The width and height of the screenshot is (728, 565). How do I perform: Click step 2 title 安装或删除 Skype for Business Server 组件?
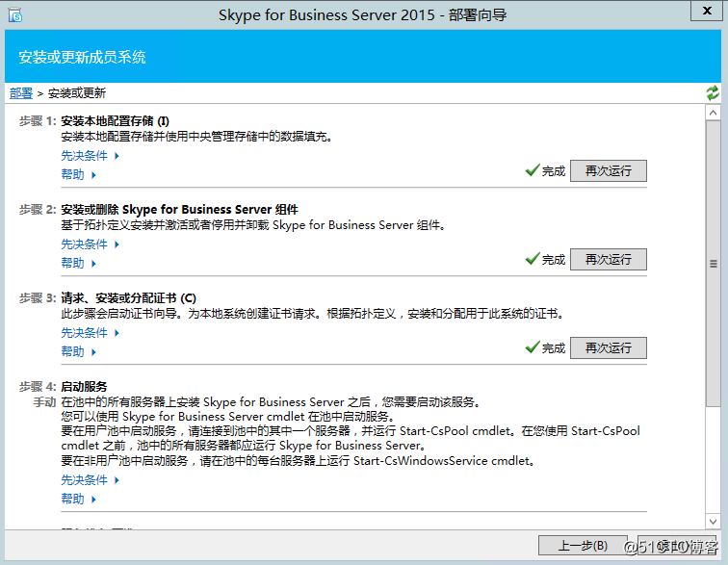[180, 210]
